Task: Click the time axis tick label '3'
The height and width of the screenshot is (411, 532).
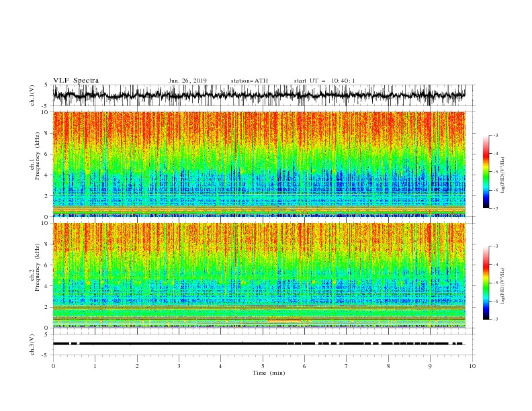Action: tap(179, 366)
